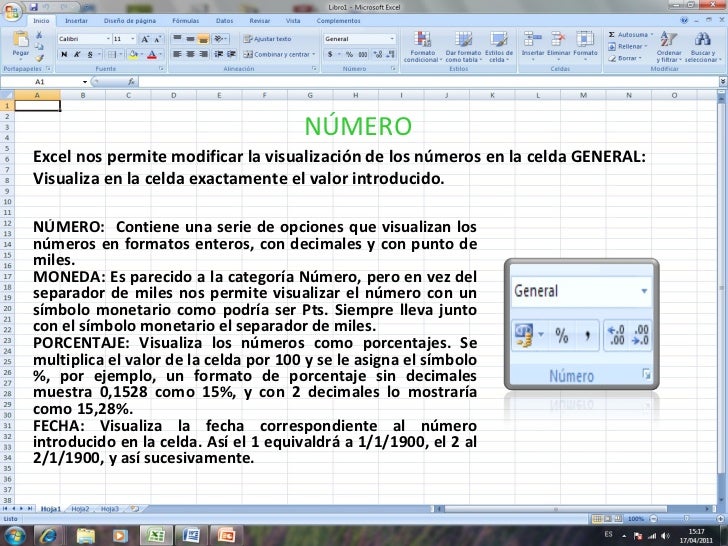The image size is (728, 546).
Task: Click Insertar cells button
Action: coord(533,46)
